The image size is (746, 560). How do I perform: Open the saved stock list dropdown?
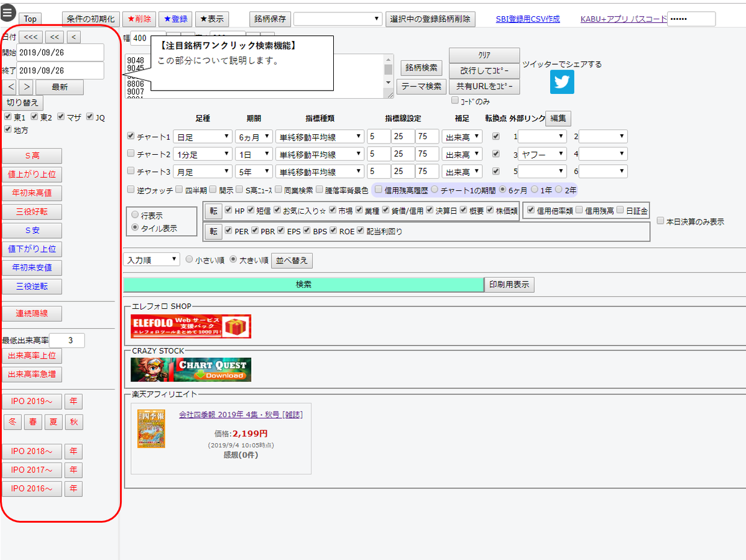coord(338,19)
